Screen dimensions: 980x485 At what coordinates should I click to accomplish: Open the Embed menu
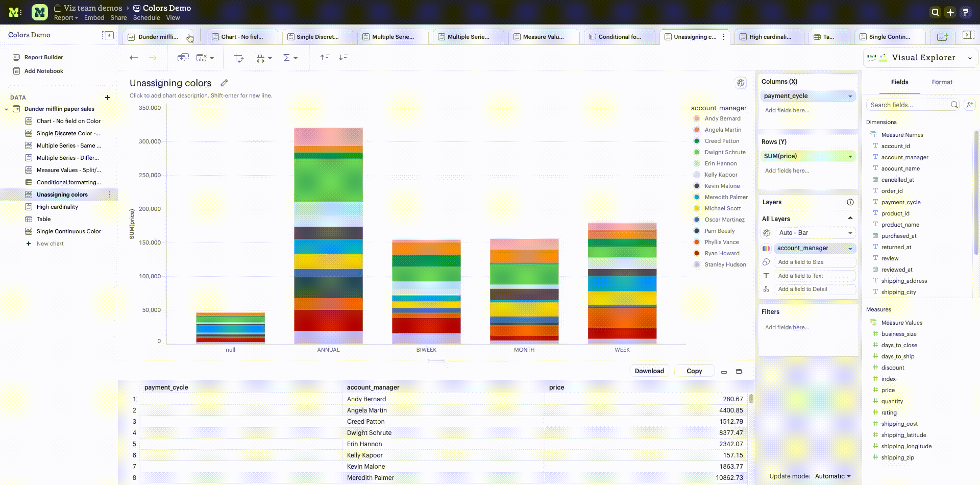[94, 18]
